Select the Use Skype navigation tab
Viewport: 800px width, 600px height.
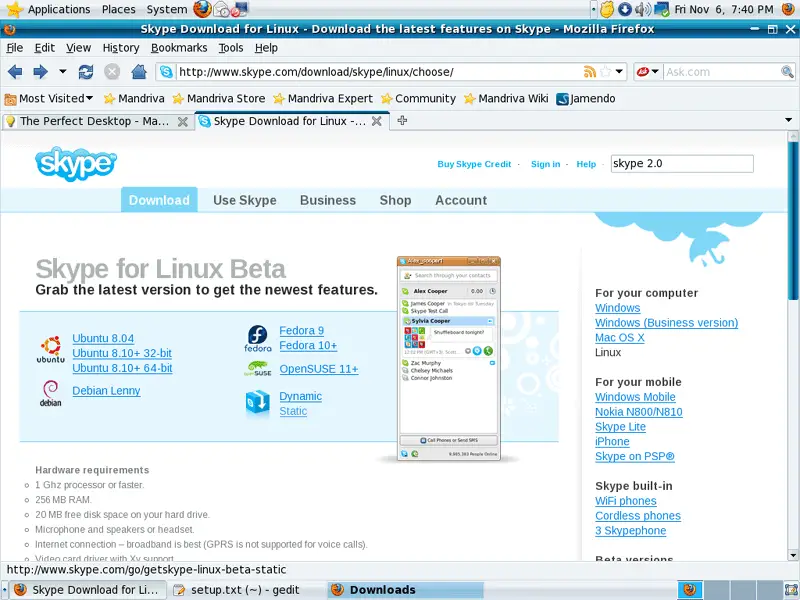245,200
